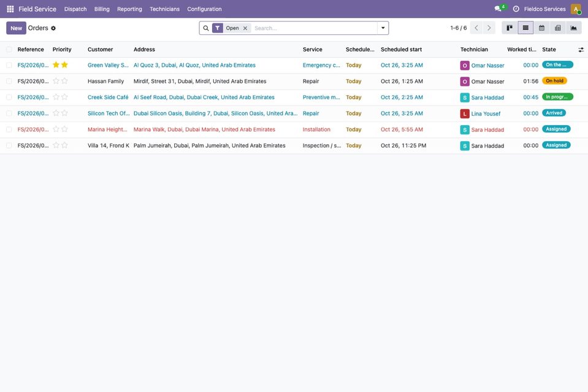Select the Creek Side Café order checkbox

(x=9, y=98)
